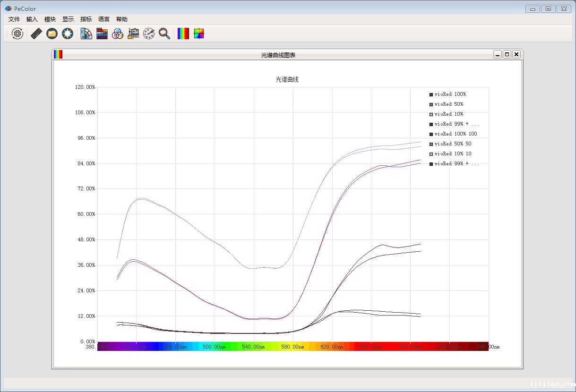576x392 pixels.
Task: Click the chromaticity crosshair square icon
Action: [199, 34]
